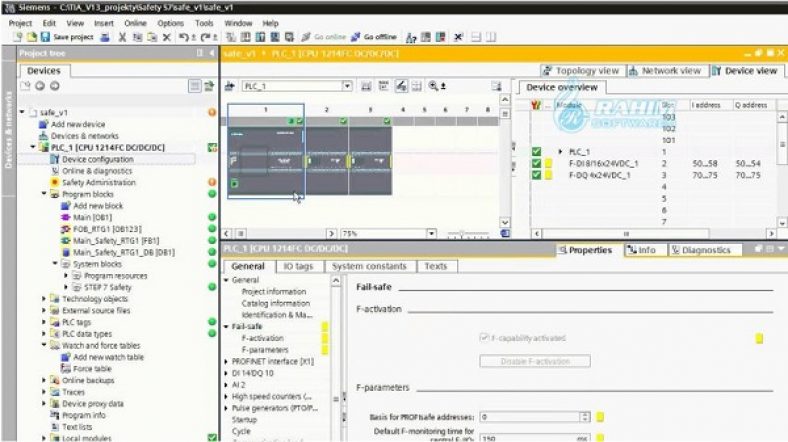Collapse the Program blocks folder

coord(44,194)
